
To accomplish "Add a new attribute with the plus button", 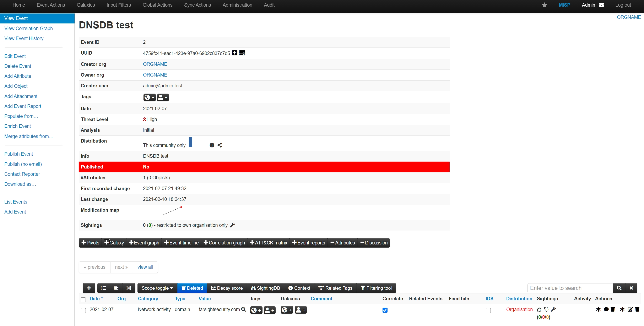I will pos(89,288).
